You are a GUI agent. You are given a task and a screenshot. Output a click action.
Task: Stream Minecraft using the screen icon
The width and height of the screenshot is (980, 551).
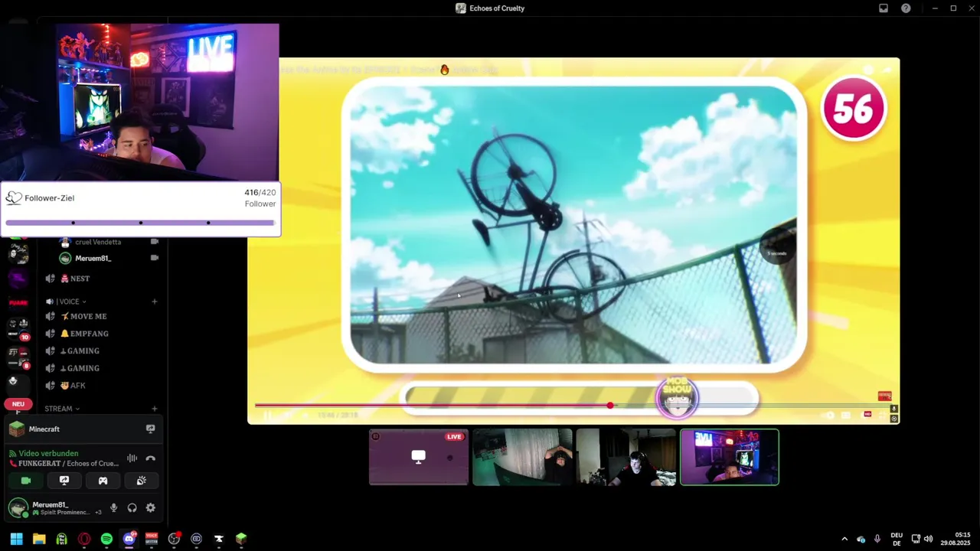coord(150,429)
